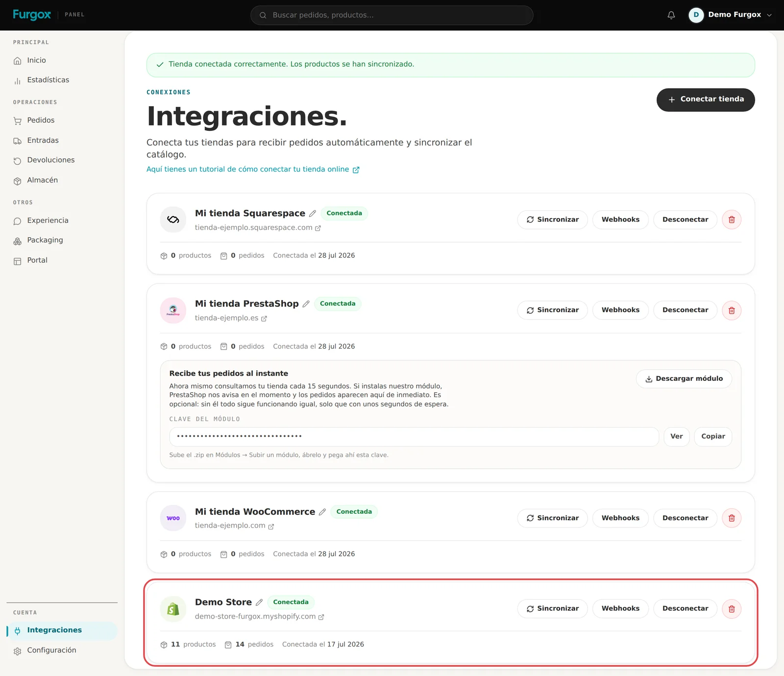Open demo-store-furgox.myshopify.com external link
The image size is (784, 676).
point(260,617)
